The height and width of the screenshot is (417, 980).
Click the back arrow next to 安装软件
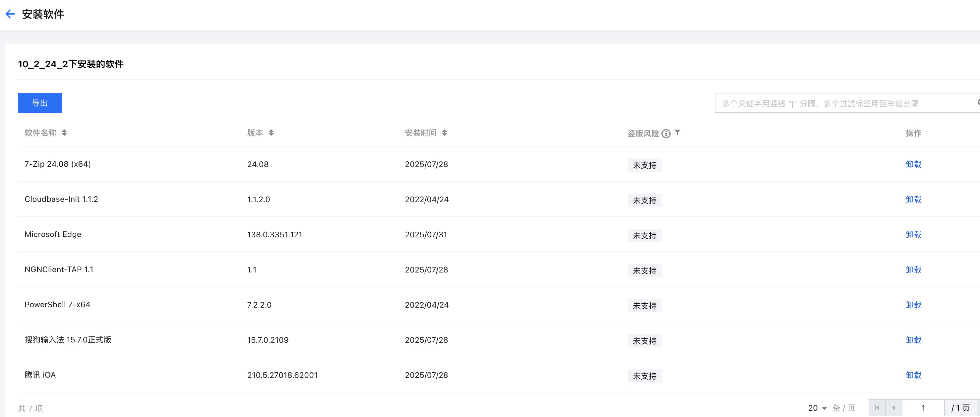(10, 15)
